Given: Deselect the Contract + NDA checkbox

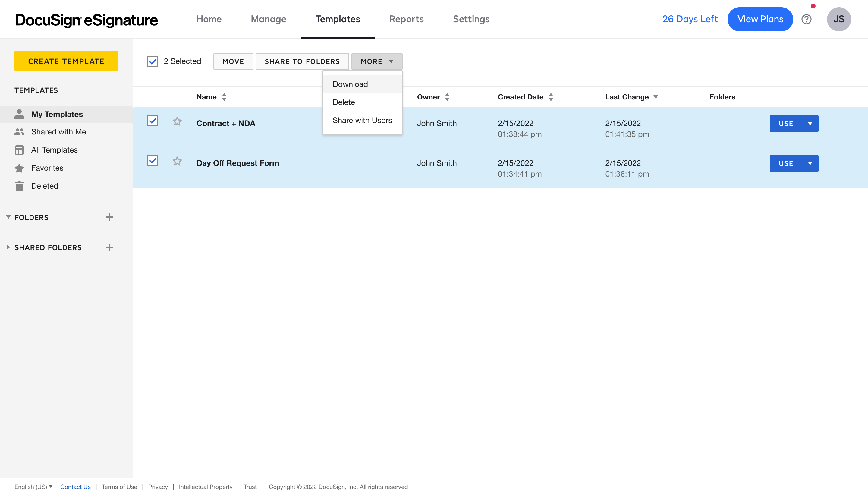Looking at the screenshot, I should point(152,121).
